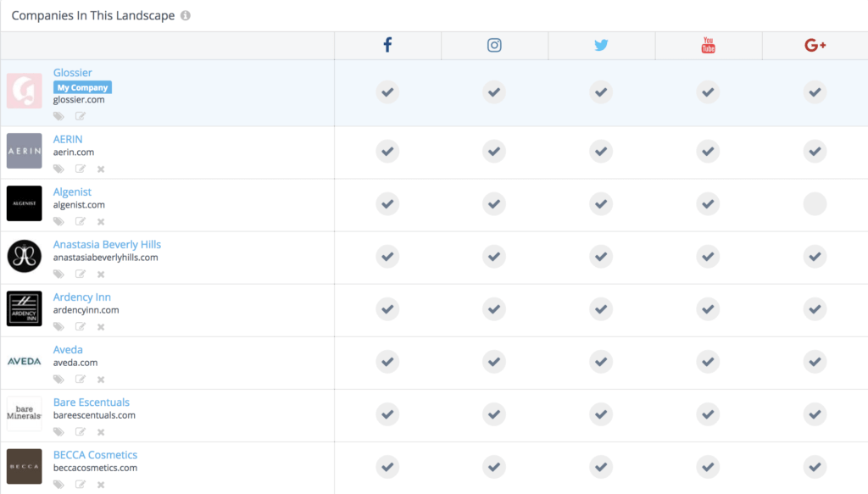Click the tag icon under BECCA Cosmetics
Image resolution: width=868 pixels, height=494 pixels.
(x=58, y=484)
